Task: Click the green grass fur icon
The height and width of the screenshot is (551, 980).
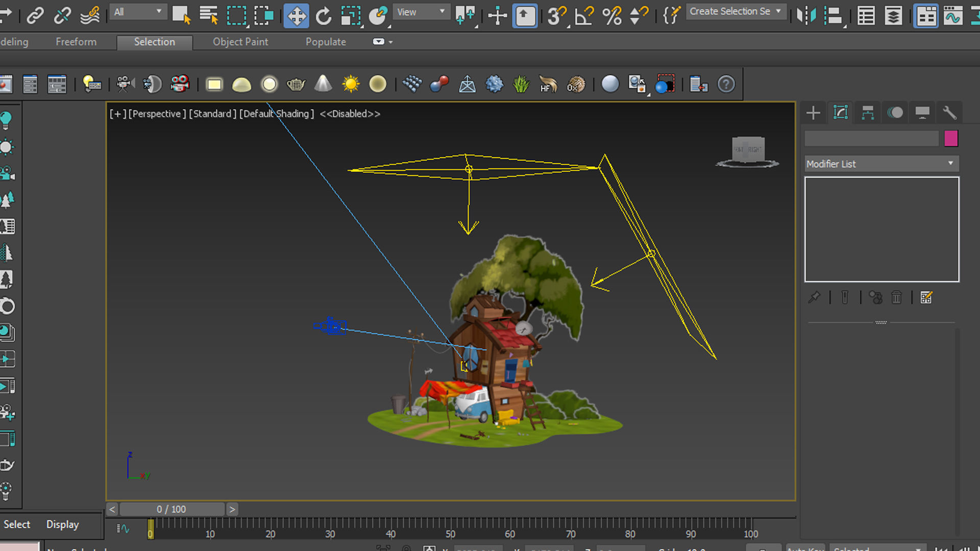Action: pyautogui.click(x=521, y=84)
